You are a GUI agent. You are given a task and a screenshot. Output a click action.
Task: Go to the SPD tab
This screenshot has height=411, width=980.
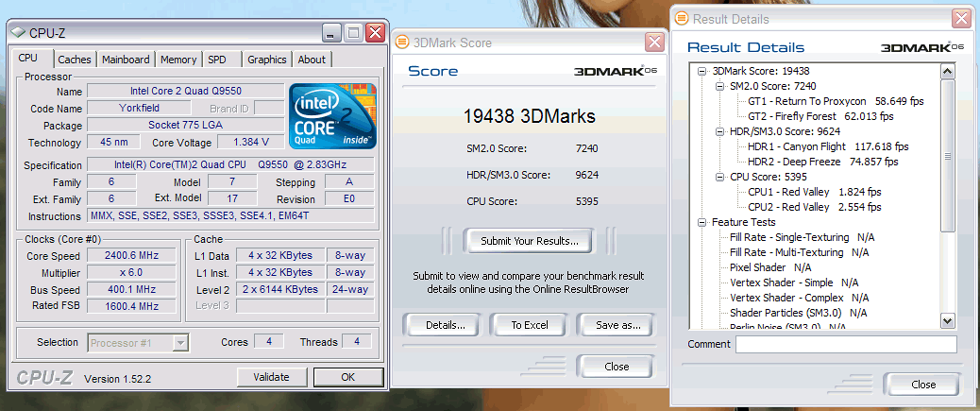coord(217,60)
